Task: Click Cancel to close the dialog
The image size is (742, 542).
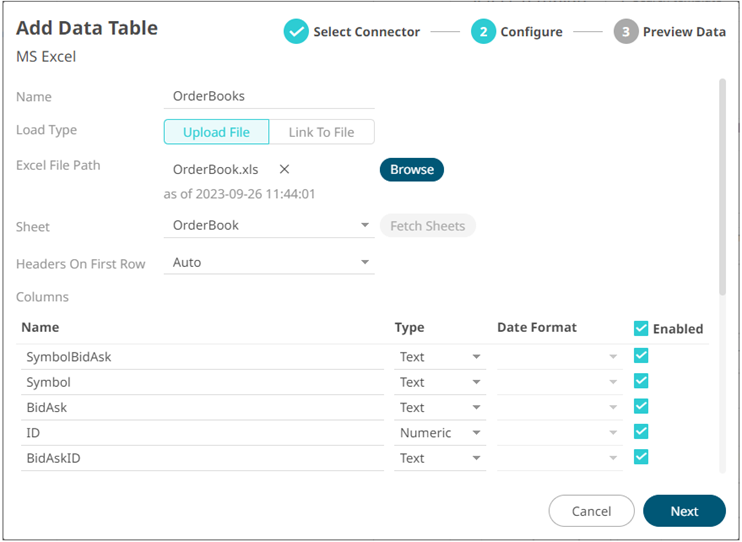Action: (x=591, y=511)
